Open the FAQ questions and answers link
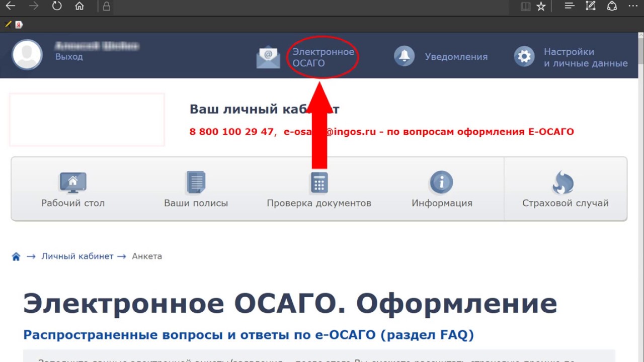The height and width of the screenshot is (362, 644). (x=249, y=334)
